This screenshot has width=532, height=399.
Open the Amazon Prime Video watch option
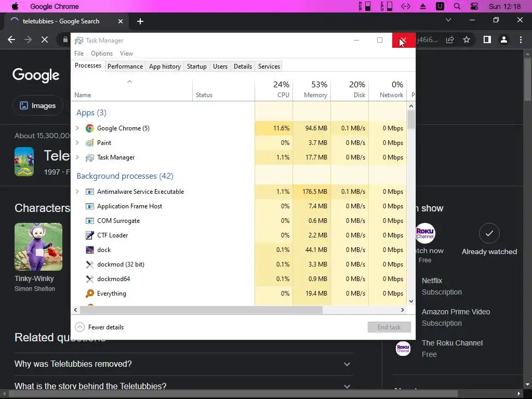pos(456,317)
